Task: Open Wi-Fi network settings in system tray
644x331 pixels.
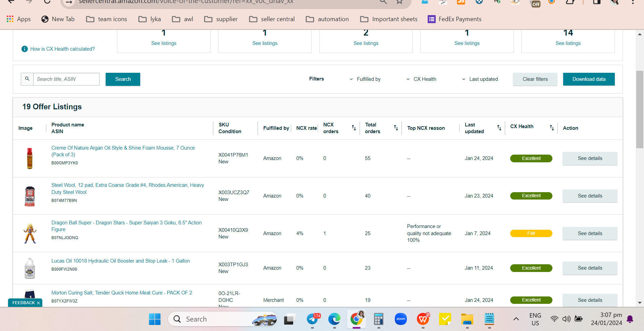Action: [x=554, y=319]
